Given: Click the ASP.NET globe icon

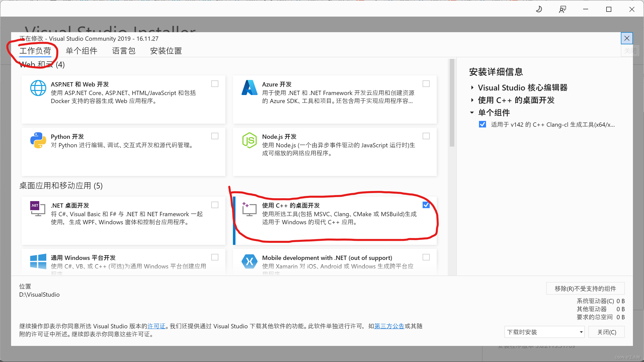Looking at the screenshot, I should pyautogui.click(x=38, y=88).
